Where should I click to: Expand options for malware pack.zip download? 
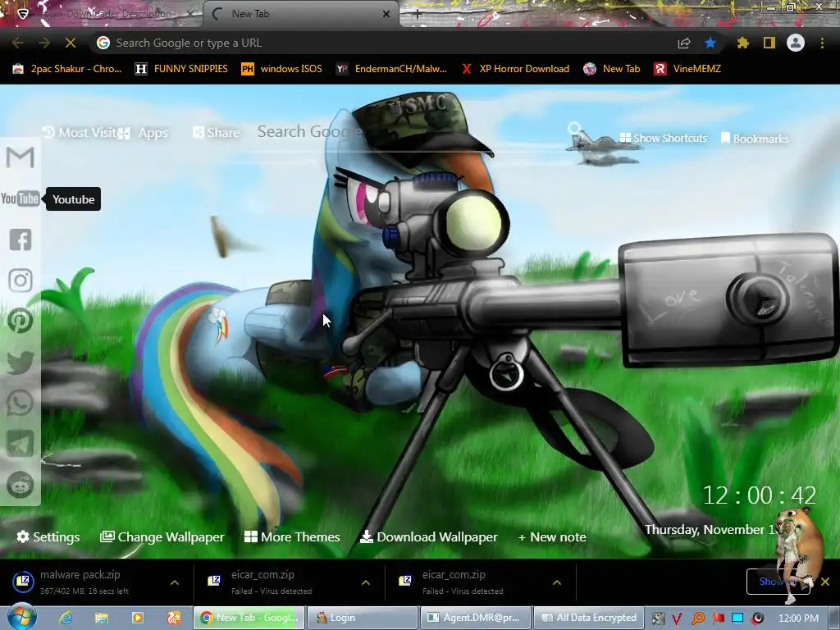coord(175,582)
